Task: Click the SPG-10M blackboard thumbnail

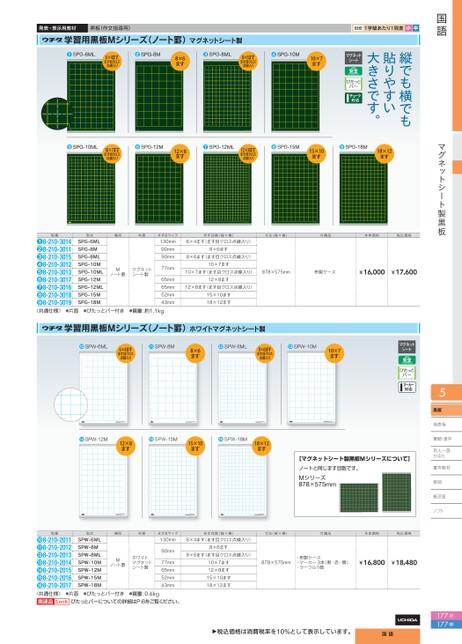Action: (295, 96)
